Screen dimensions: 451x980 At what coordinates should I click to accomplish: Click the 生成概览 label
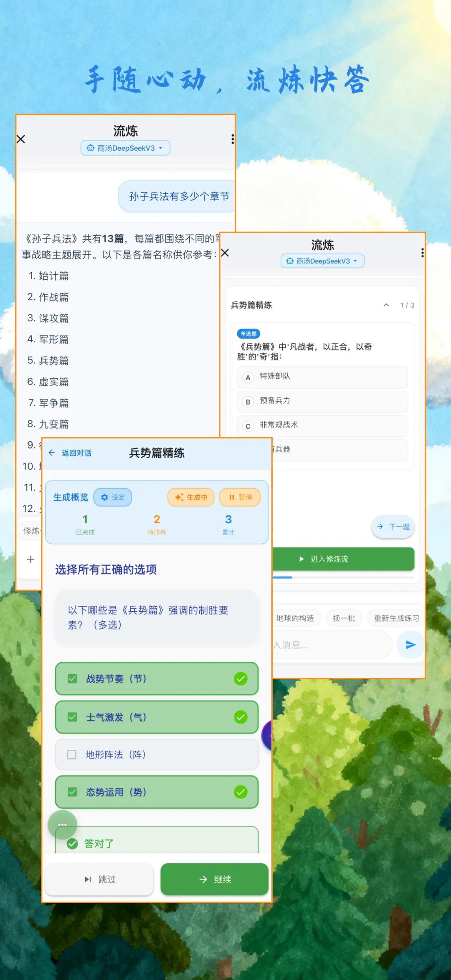pyautogui.click(x=71, y=497)
